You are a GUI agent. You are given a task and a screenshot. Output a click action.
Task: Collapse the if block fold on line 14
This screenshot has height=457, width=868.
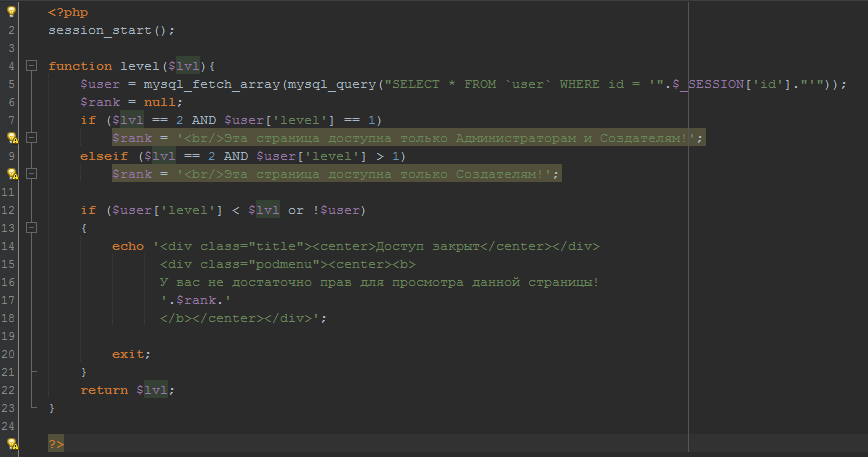(31, 228)
